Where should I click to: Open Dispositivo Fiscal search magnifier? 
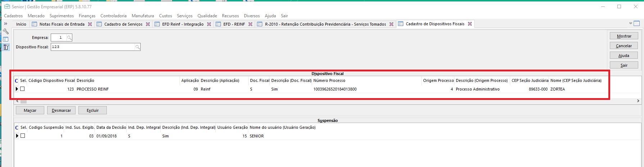137,47
